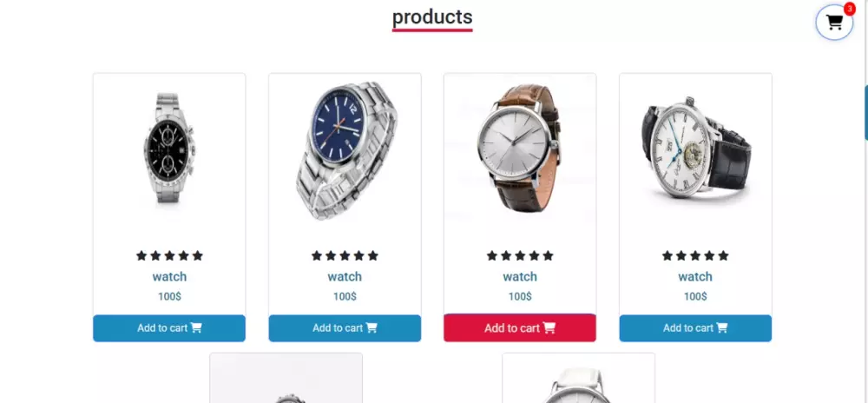This screenshot has width=868, height=403.
Task: Click cart icon in fourth Add to cart button
Action: 722,327
